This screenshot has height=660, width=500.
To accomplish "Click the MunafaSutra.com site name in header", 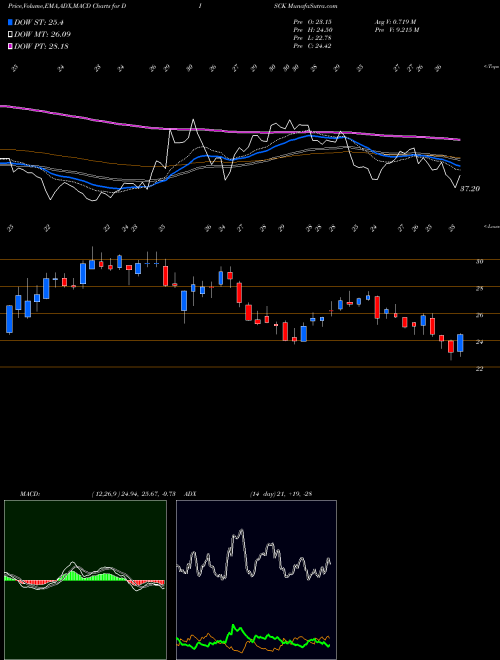I will 311,6.
